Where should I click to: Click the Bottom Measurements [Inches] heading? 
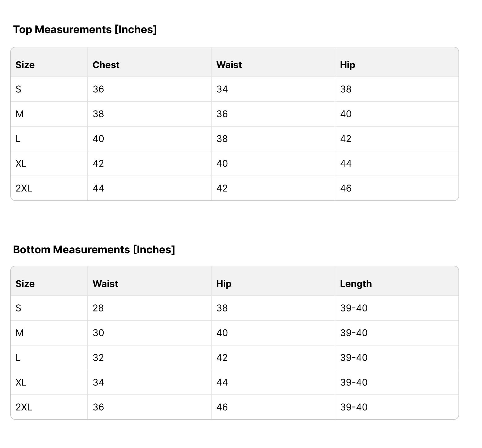[94, 250]
